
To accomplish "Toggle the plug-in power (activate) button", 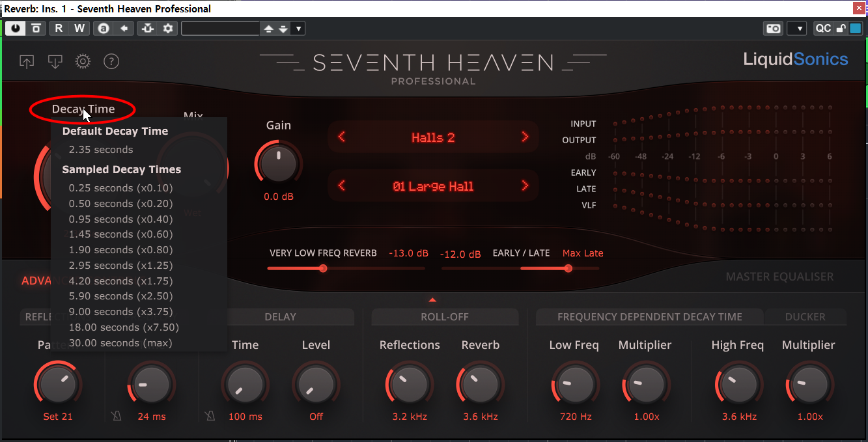I will click(x=16, y=28).
